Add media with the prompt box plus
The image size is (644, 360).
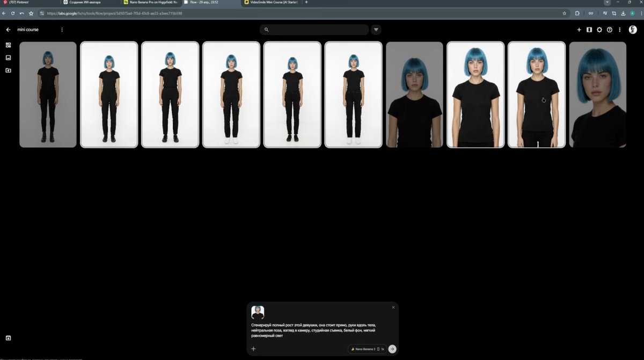[254, 349]
